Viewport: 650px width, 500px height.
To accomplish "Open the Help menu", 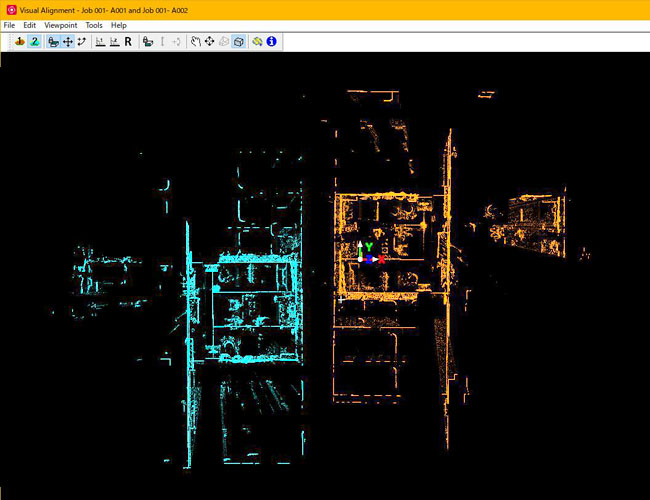I will (x=119, y=25).
